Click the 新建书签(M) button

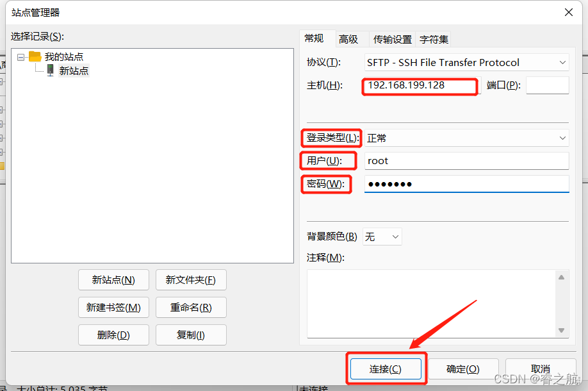tap(113, 308)
